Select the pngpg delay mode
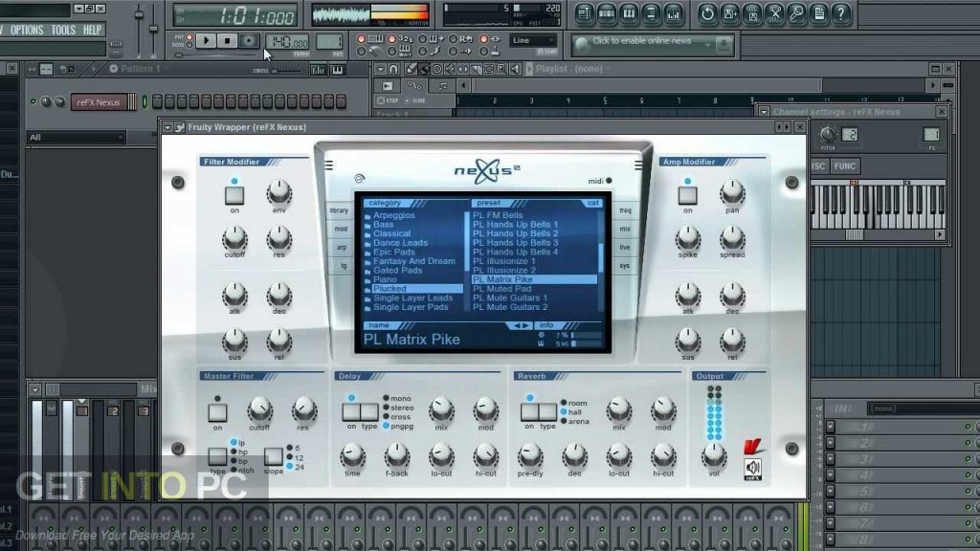980x551 pixels. pos(398,426)
